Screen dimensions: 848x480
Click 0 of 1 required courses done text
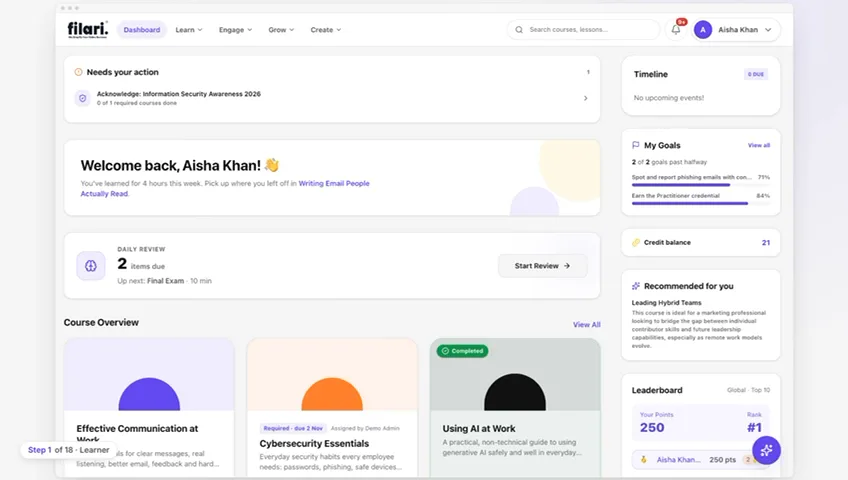pyautogui.click(x=137, y=103)
